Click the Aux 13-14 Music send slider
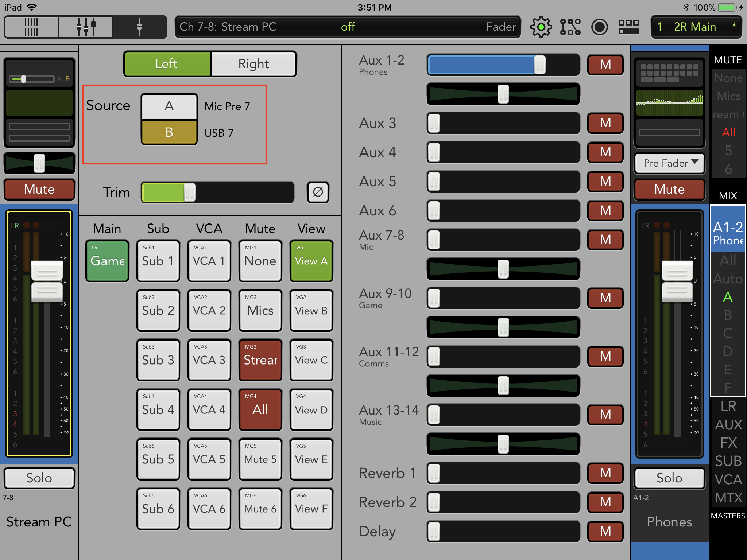Screen dimensions: 747x560 503,415
